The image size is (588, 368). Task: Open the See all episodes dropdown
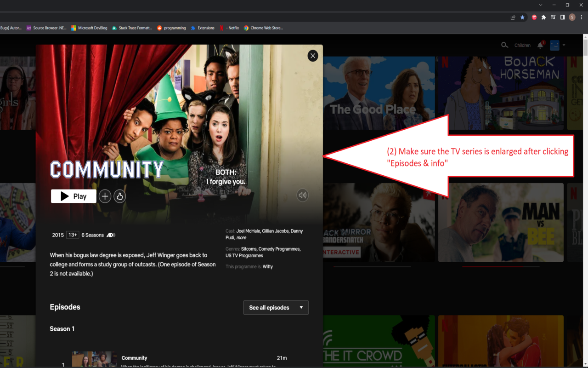click(276, 307)
